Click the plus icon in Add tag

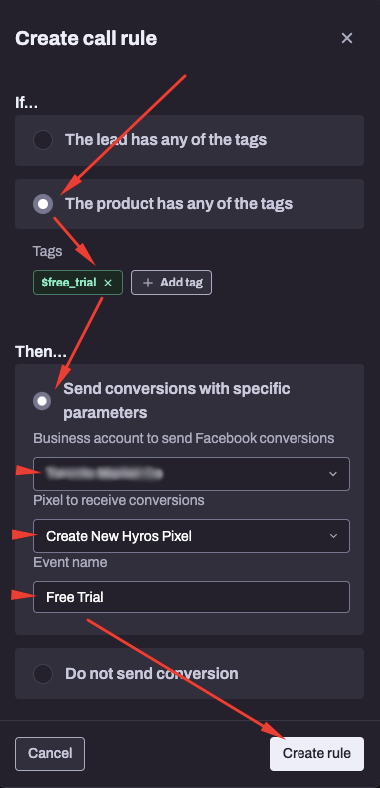[x=148, y=283]
